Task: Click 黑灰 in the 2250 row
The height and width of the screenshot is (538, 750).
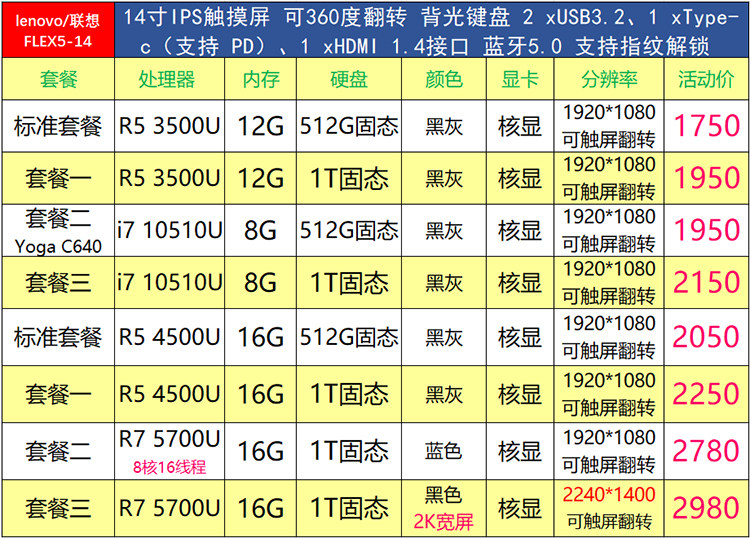Action: point(444,395)
